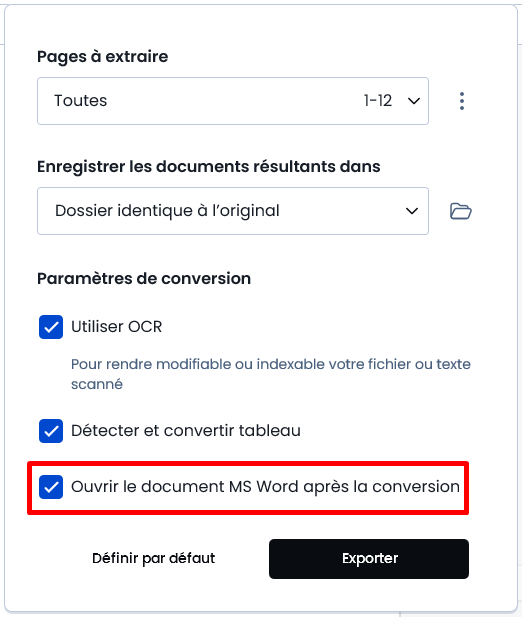Click the Exporter button

pyautogui.click(x=369, y=559)
